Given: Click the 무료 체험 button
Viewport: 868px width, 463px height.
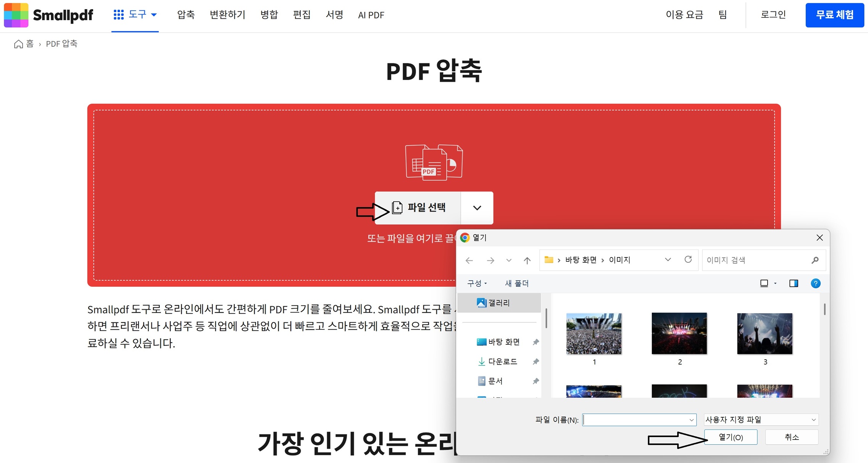Looking at the screenshot, I should pyautogui.click(x=834, y=15).
